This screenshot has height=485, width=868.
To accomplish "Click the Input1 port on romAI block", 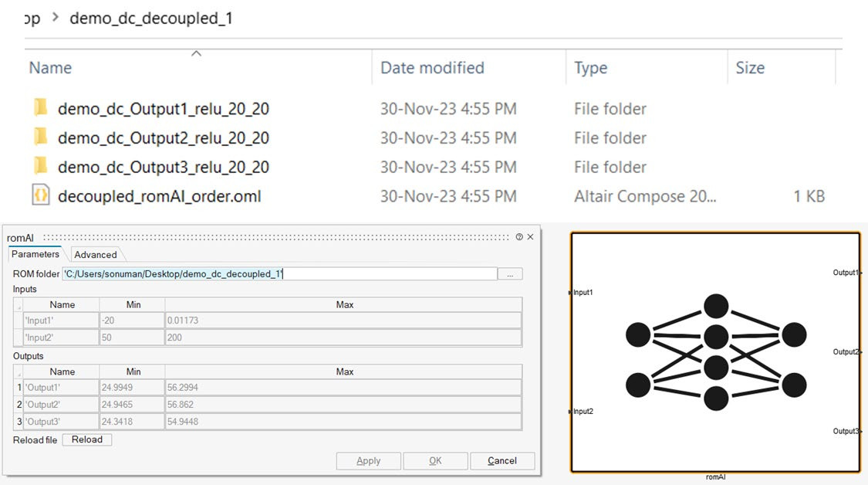I will click(x=572, y=293).
